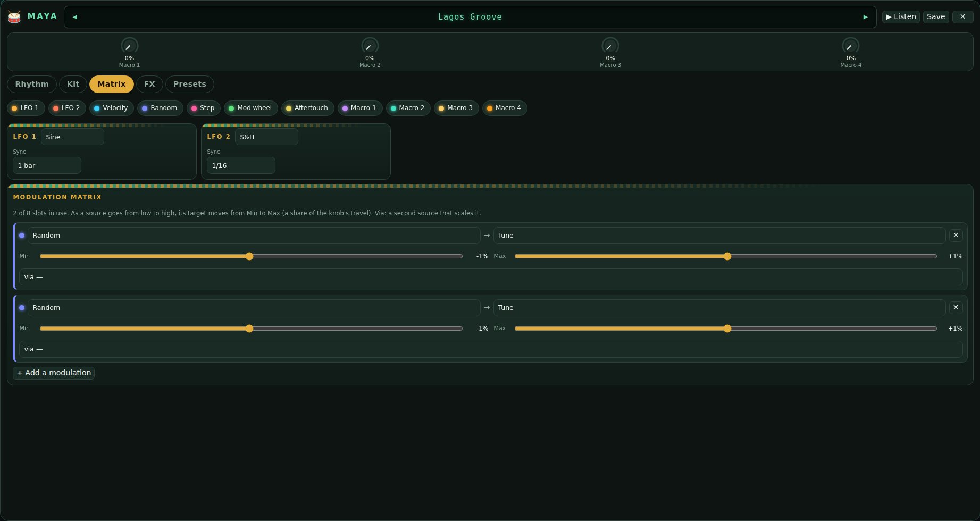Remove the first Random to Tune modulation
Screen dimensions: 980x521
956,235
